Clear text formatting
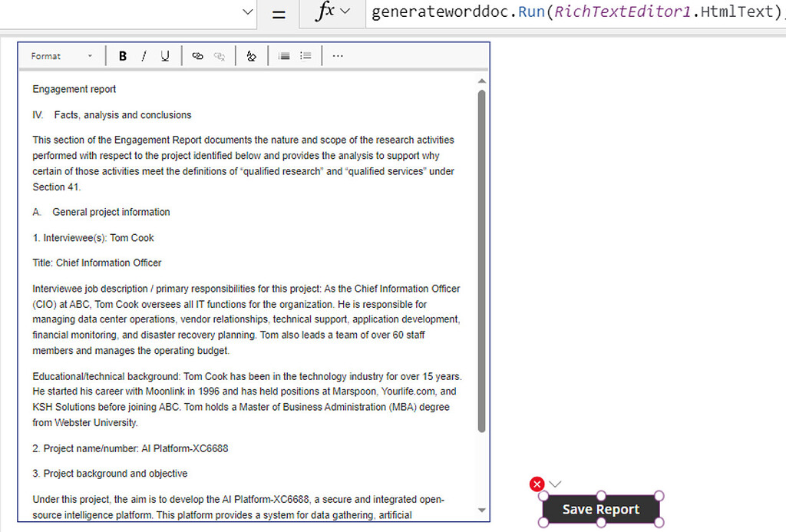786x532 pixels. pyautogui.click(x=252, y=56)
